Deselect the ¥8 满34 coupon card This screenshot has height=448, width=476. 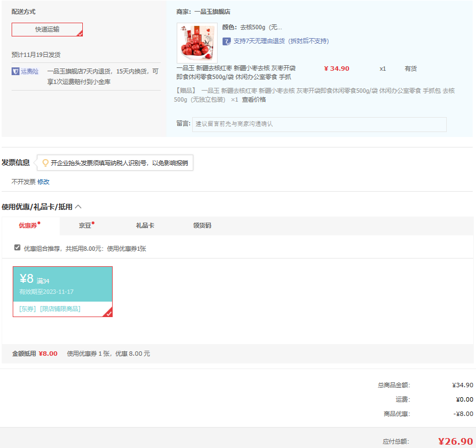[x=62, y=292]
